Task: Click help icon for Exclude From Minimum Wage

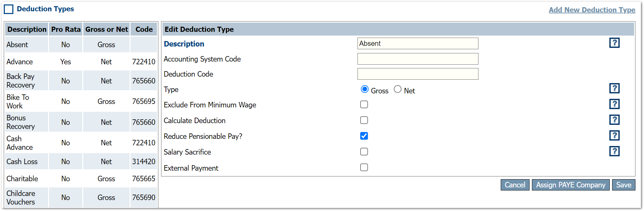Action: 614,104
